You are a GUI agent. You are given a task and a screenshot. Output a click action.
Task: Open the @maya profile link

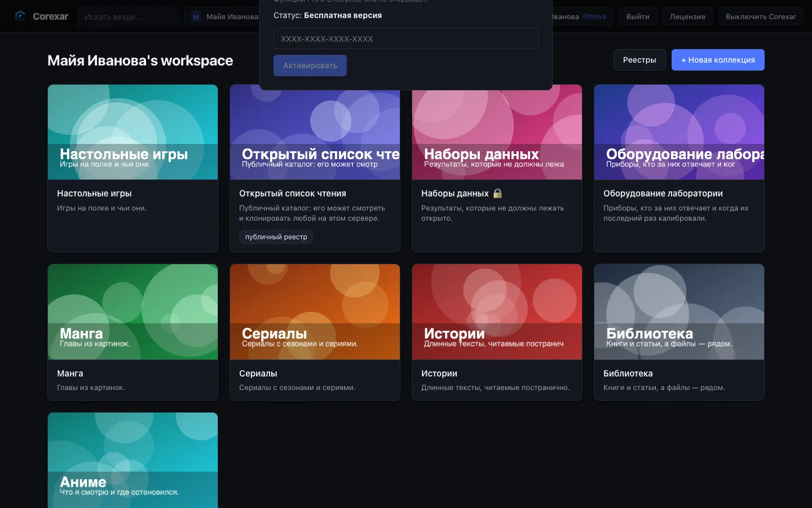[594, 17]
